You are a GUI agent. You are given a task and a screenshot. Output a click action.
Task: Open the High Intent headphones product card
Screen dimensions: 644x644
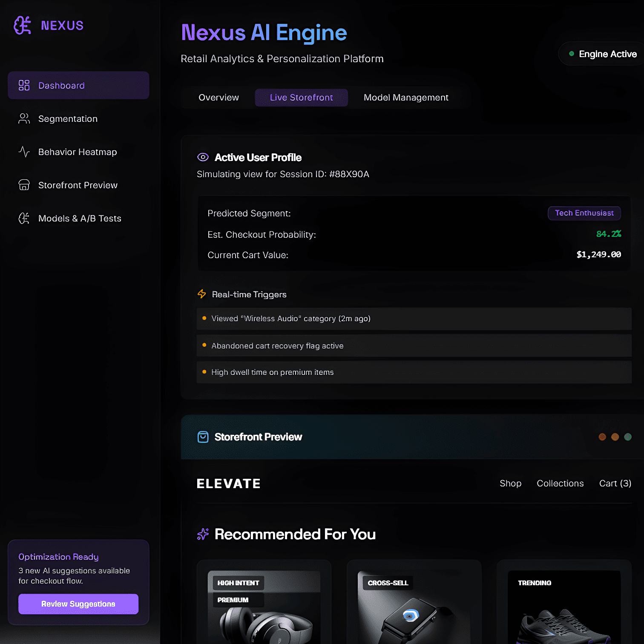pos(264,605)
